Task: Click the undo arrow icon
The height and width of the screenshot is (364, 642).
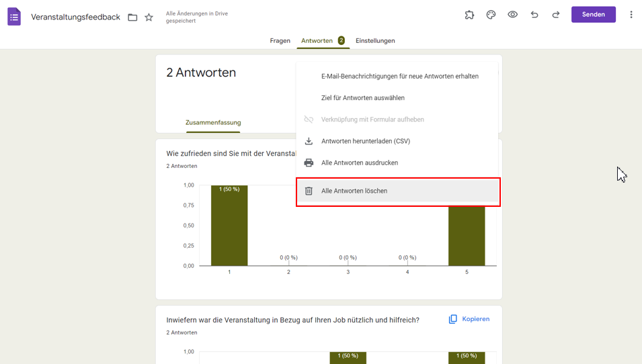Action: pos(534,15)
